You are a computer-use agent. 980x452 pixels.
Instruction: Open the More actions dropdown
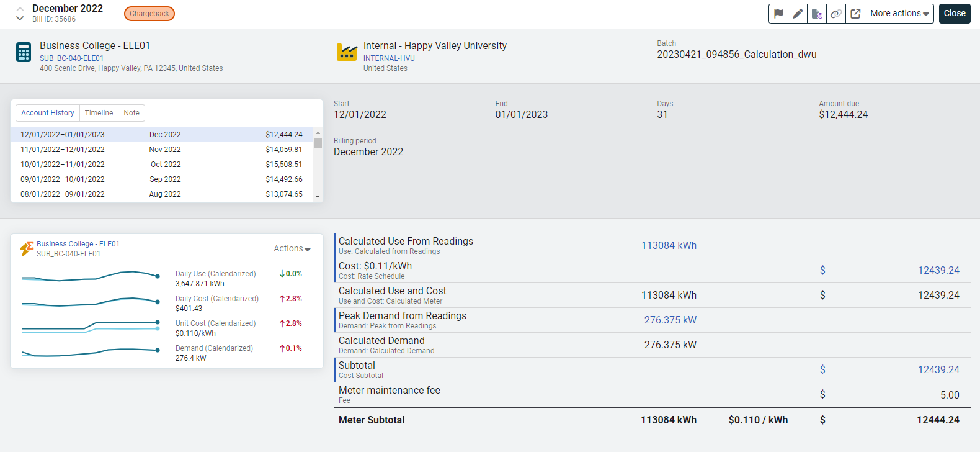click(899, 14)
